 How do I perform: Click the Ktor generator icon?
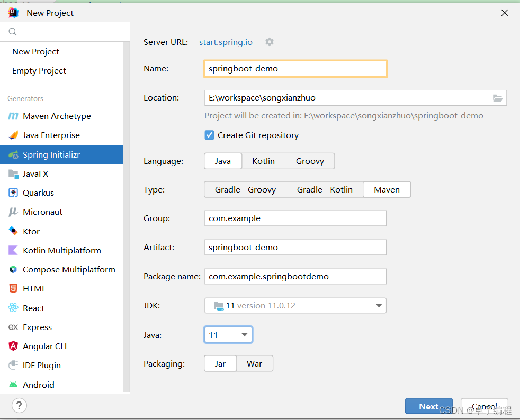pyautogui.click(x=13, y=231)
